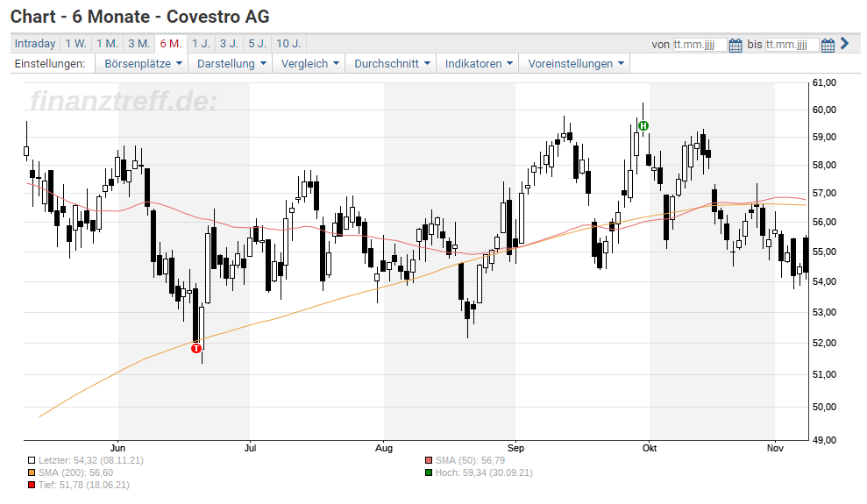Viewport: 867px width, 504px height.
Task: Select the 3 J. timeframe tab
Action: [229, 44]
